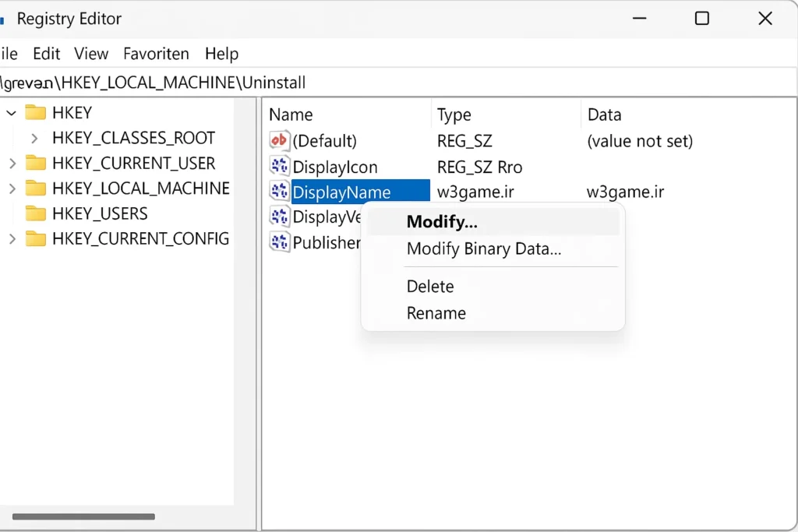Expand the HKEY_CLASSES_ROOT node
798x532 pixels.
click(x=34, y=138)
